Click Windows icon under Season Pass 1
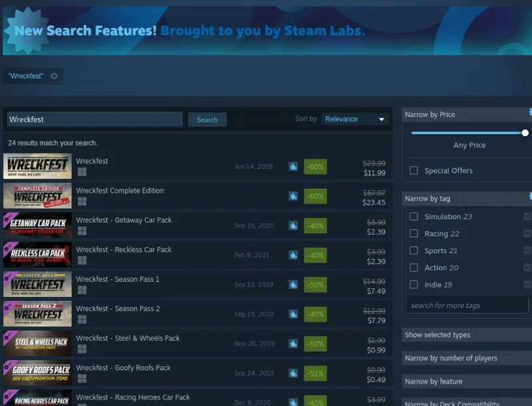The width and height of the screenshot is (532, 406). coord(82,290)
